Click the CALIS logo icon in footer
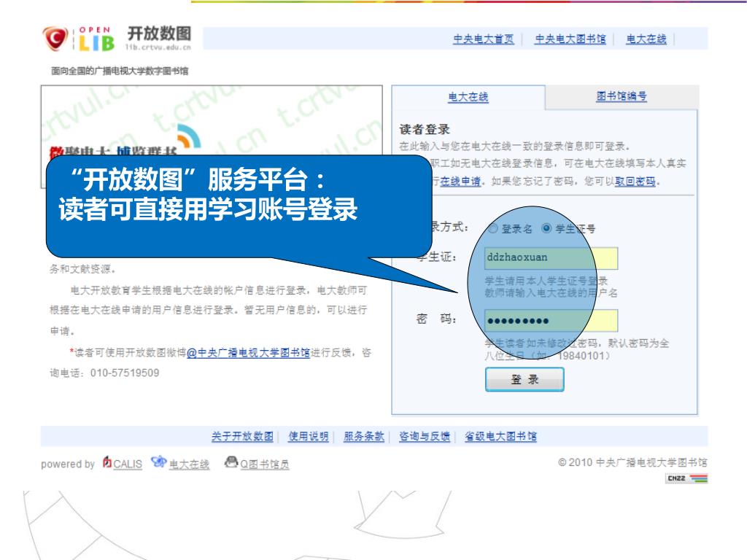747x560 pixels. point(107,462)
